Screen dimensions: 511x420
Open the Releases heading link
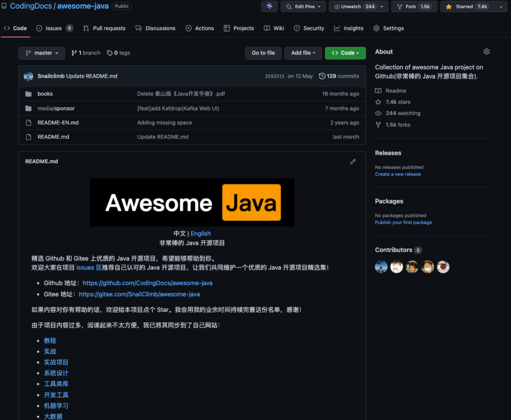pos(388,153)
